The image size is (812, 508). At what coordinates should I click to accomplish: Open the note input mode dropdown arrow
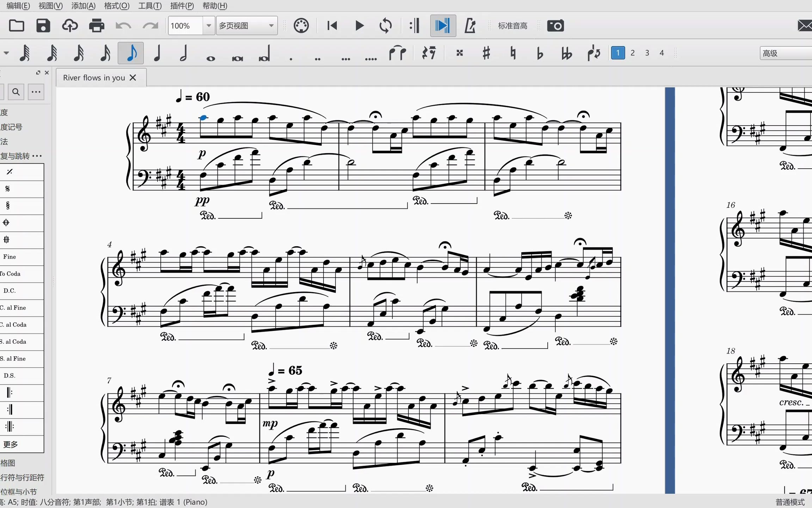[6, 53]
